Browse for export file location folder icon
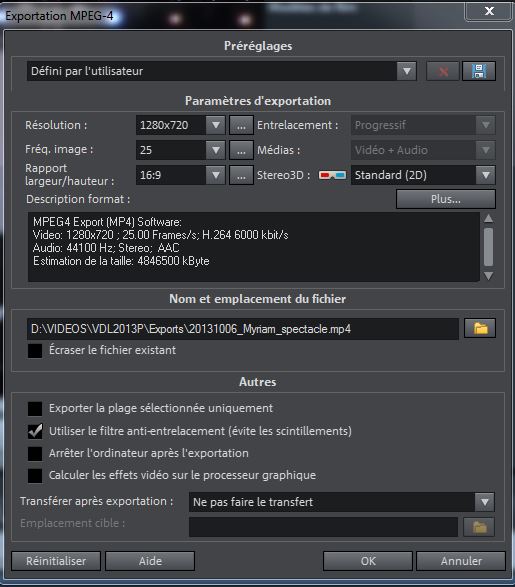The width and height of the screenshot is (515, 587). point(480,328)
